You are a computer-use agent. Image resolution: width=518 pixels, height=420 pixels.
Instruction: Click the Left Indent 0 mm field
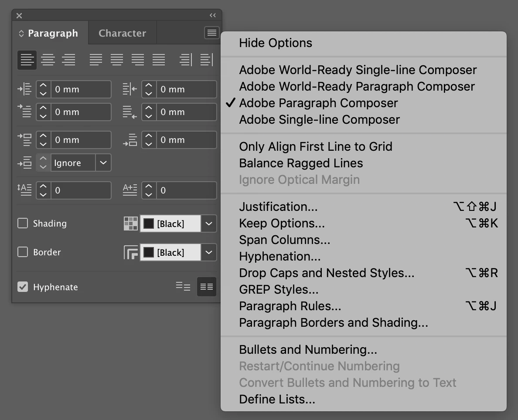(81, 89)
